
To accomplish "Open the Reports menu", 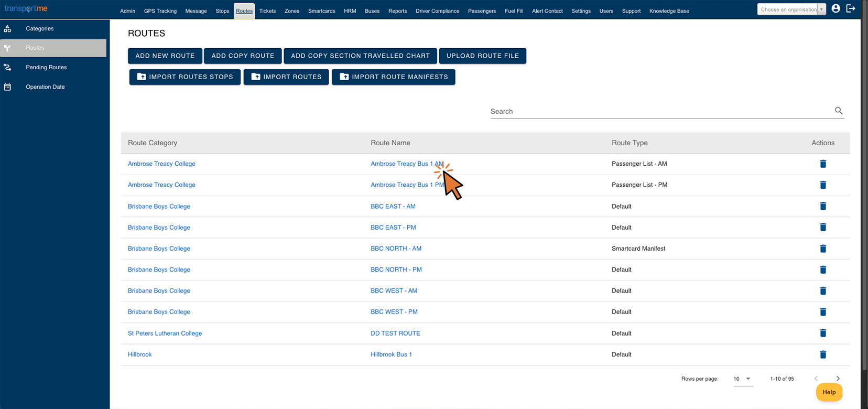I will [398, 11].
